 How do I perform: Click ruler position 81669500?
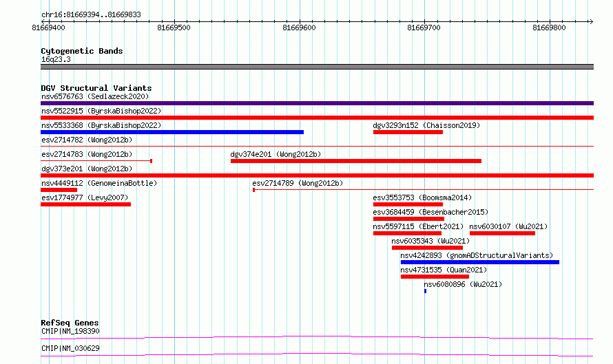174,28
